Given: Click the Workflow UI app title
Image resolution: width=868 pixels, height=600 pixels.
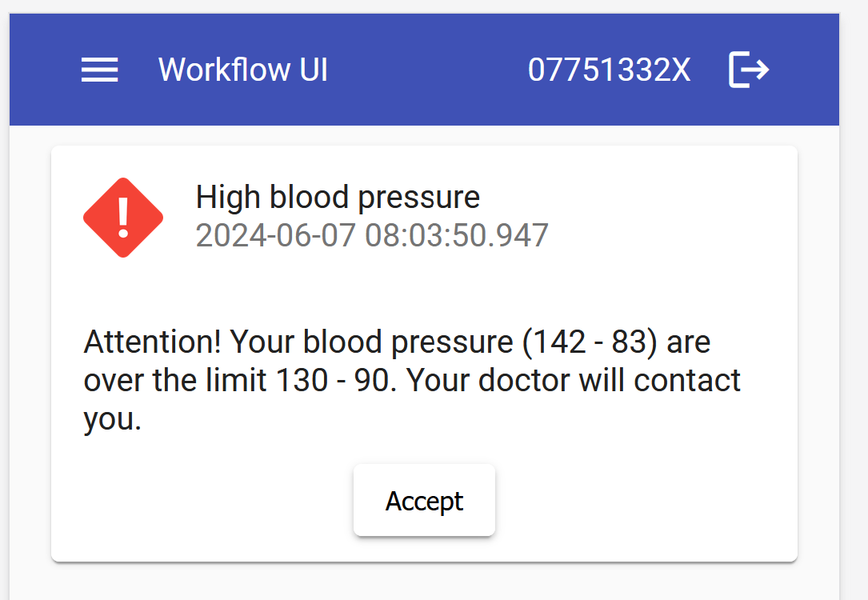Looking at the screenshot, I should [x=243, y=70].
